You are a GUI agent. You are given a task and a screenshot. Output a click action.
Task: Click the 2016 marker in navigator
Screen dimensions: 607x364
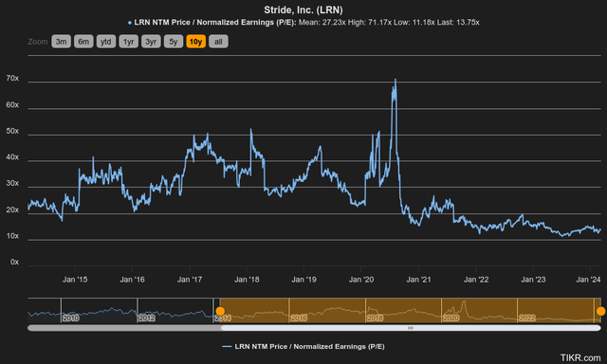(299, 318)
